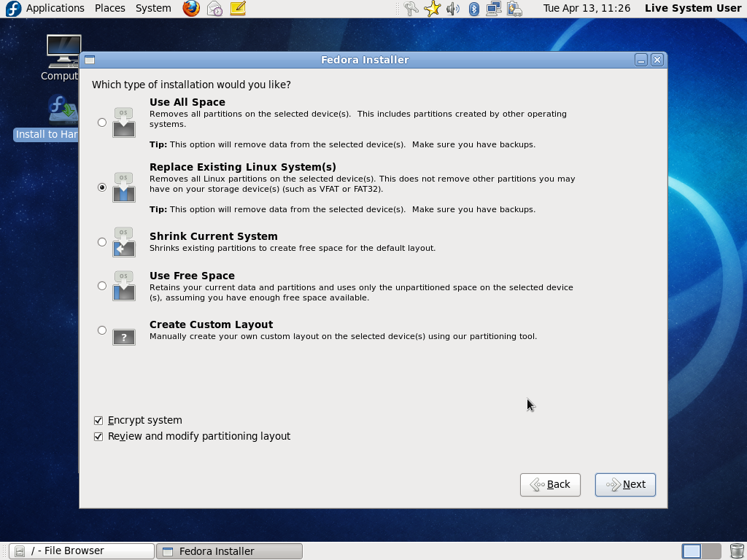This screenshot has width=747, height=560.
Task: Disable Review and modify partitioning layout
Action: (98, 436)
